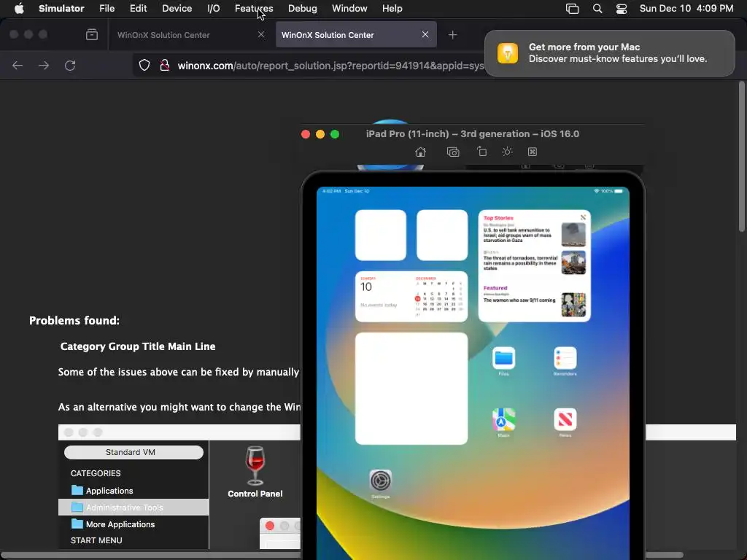This screenshot has height=560, width=747.
Task: Open the Apple menu
Action: 19,9
